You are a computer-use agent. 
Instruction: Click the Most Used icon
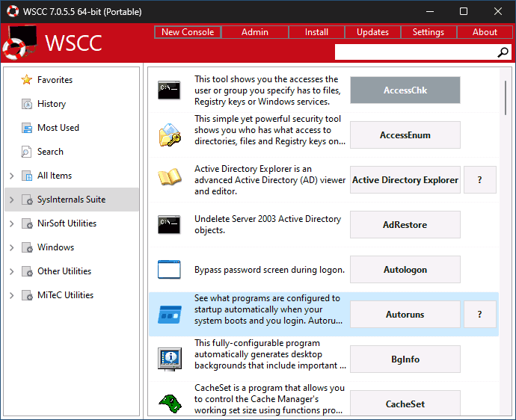[x=27, y=128]
